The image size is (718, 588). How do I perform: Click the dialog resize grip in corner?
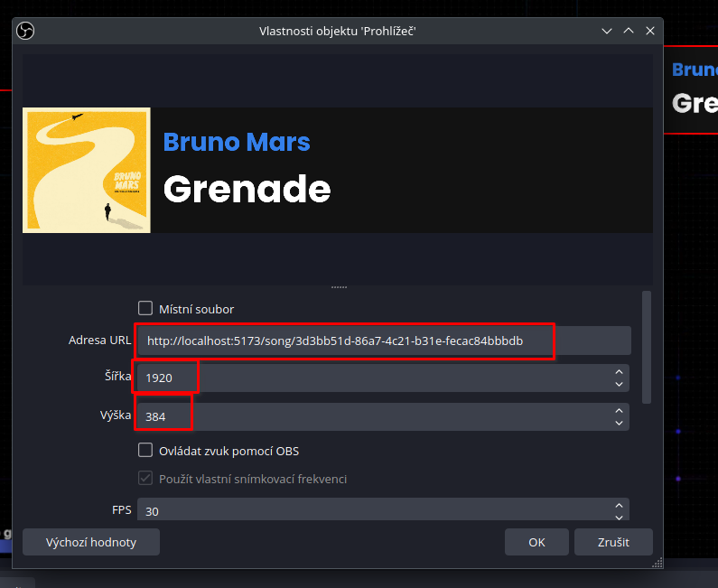pos(657,563)
